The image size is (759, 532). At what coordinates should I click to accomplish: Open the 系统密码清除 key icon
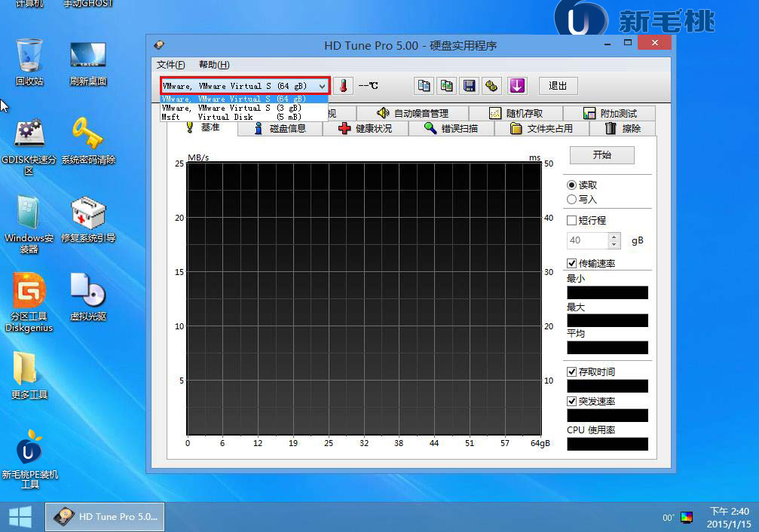[88, 141]
